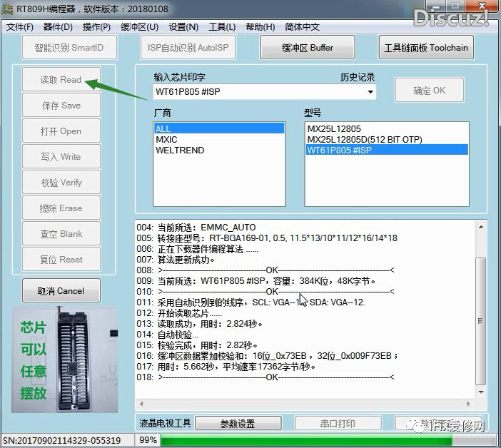
Task: Click the 擦除 Erase button
Action: click(x=61, y=208)
